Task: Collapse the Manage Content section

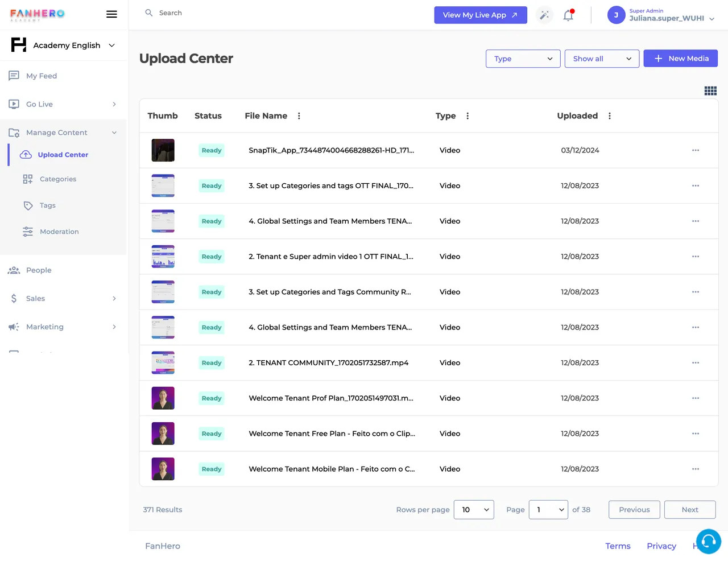Action: pos(114,133)
